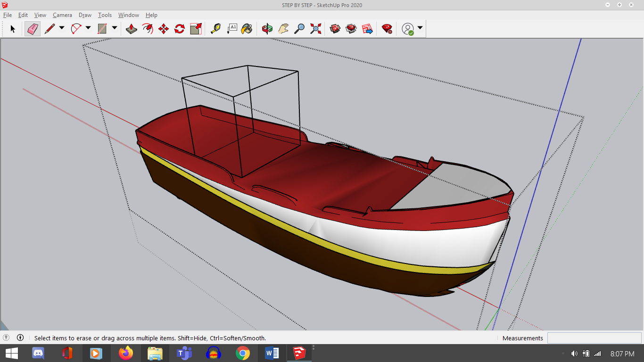Viewport: 644px width, 362px height.
Task: Open the Window menu
Action: 129,15
